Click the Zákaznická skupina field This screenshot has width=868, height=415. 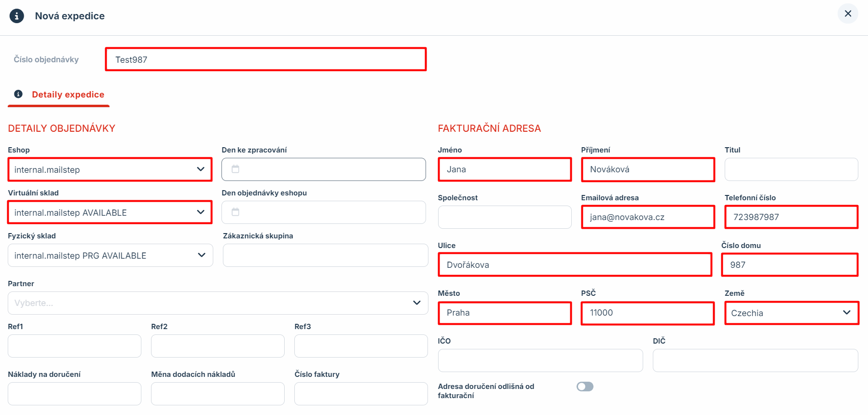(x=325, y=255)
